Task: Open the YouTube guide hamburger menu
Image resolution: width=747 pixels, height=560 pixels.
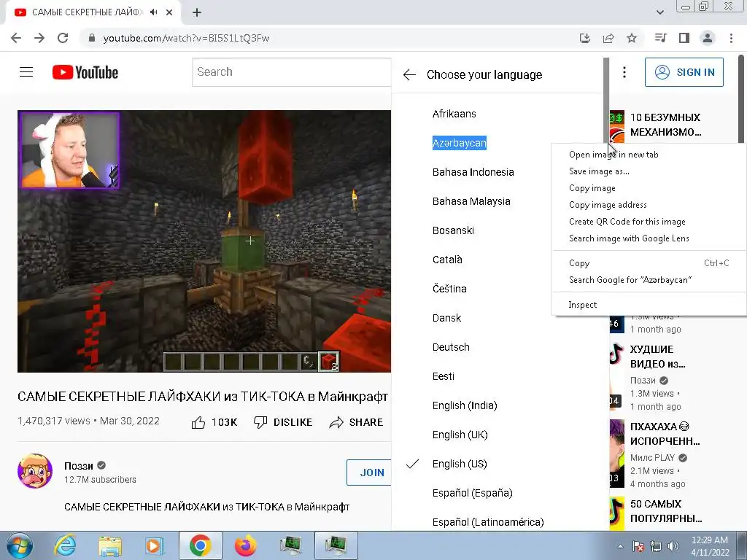Action: coord(26,72)
